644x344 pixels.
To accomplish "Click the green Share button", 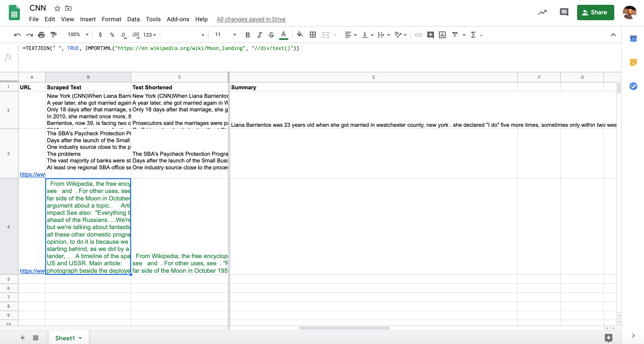I will [x=595, y=12].
